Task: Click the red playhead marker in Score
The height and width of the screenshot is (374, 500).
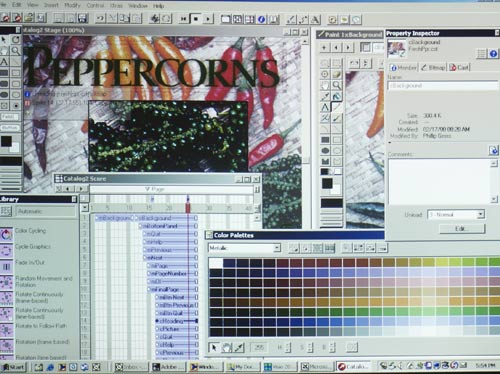Action: pyautogui.click(x=188, y=207)
